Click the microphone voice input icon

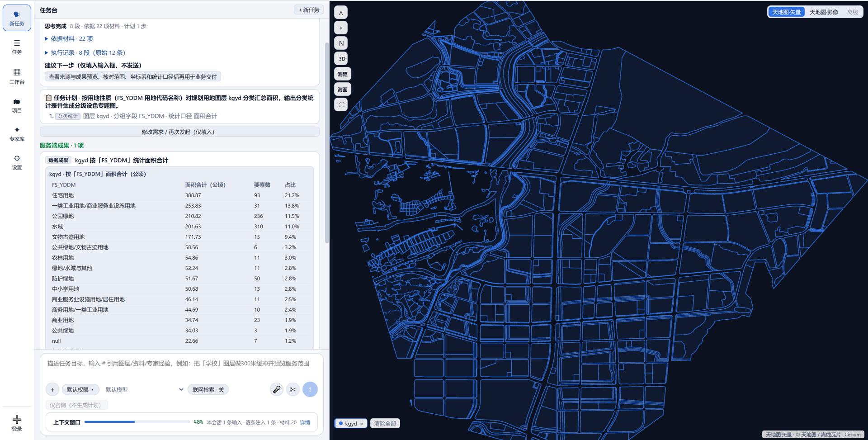pos(277,389)
